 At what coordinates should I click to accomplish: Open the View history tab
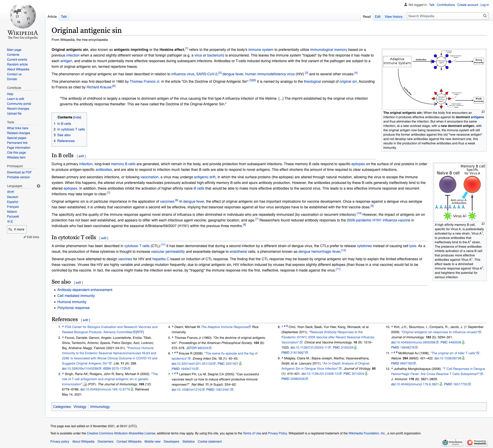point(393,17)
